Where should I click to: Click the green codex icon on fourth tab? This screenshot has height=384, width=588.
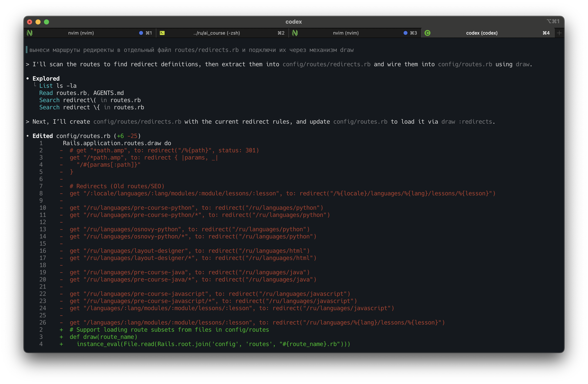click(427, 33)
